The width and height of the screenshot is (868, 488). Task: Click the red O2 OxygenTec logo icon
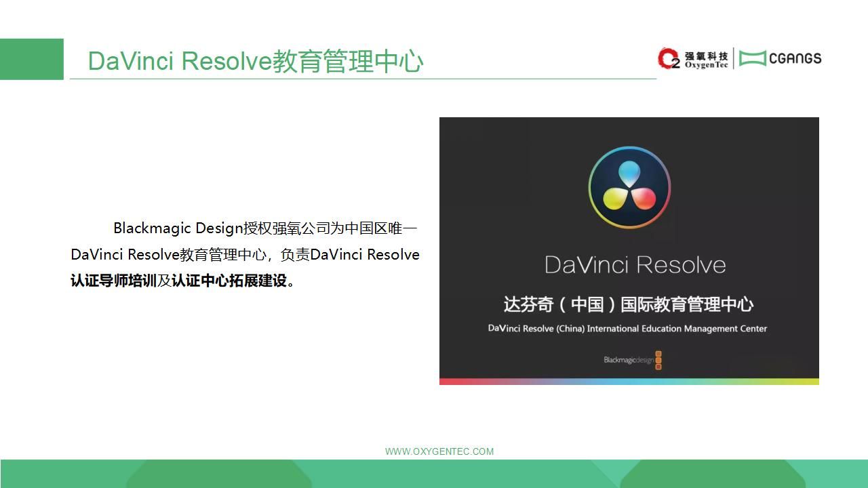pos(668,59)
